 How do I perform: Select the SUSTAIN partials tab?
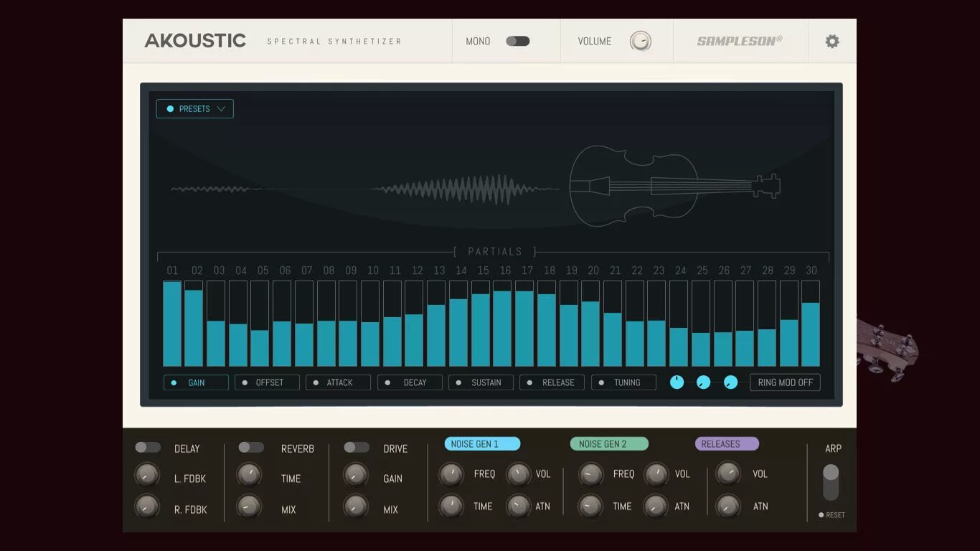coord(481,382)
